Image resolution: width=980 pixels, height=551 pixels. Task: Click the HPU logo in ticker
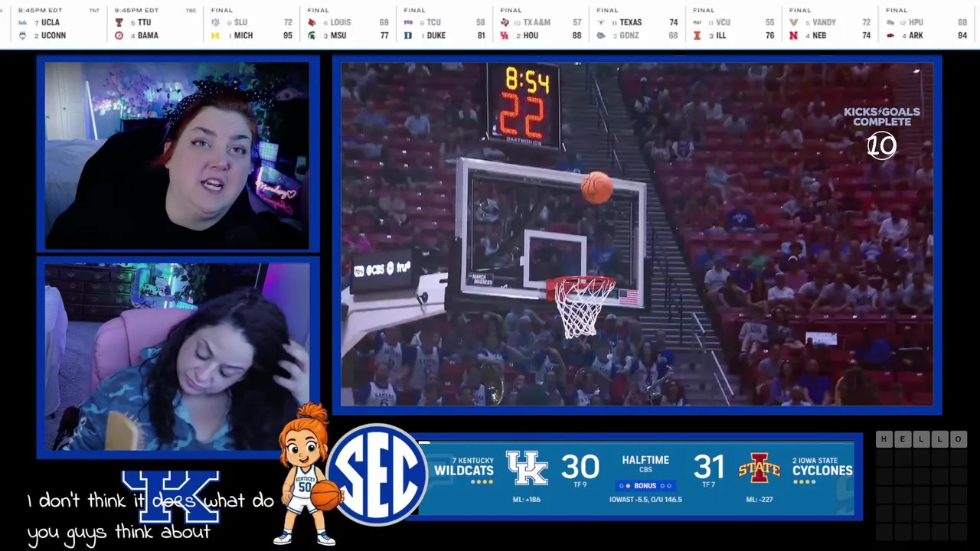click(890, 23)
